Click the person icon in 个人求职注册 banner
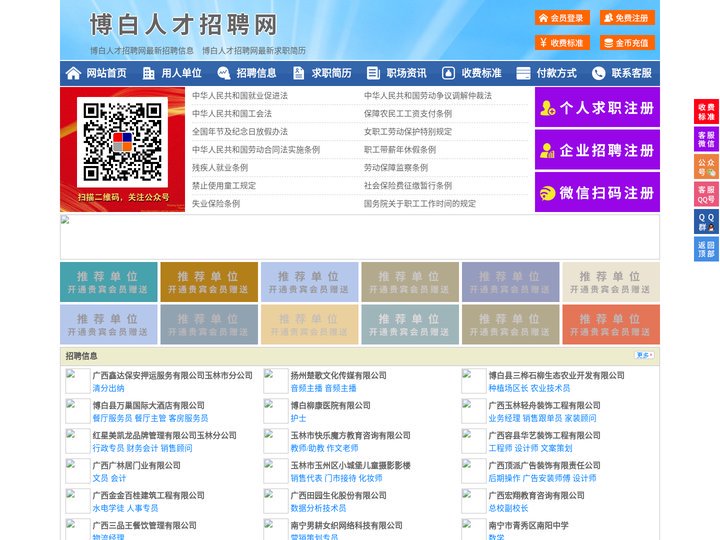Image resolution: width=720 pixels, height=540 pixels. click(x=547, y=108)
